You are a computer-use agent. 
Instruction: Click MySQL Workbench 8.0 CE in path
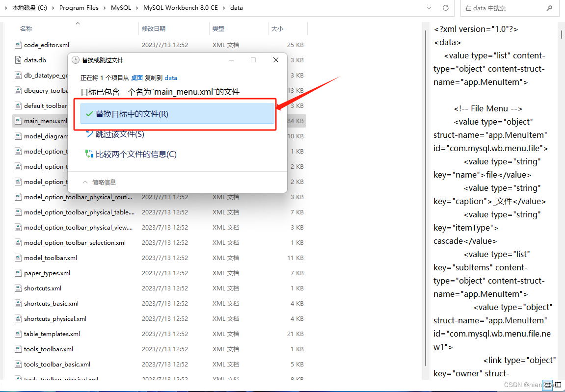181,8
